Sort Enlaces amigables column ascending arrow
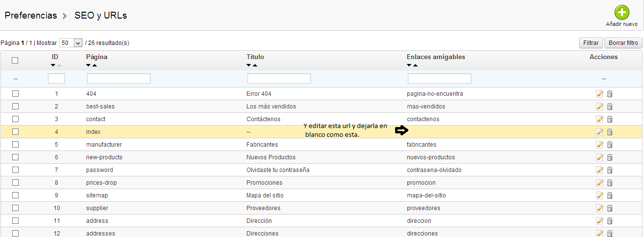The width and height of the screenshot is (644, 237). tap(416, 65)
